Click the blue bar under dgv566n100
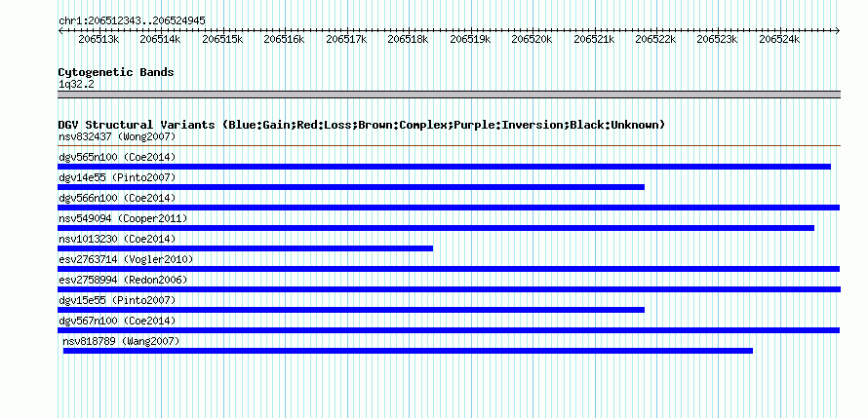The height and width of the screenshot is (418, 868). coord(449,208)
